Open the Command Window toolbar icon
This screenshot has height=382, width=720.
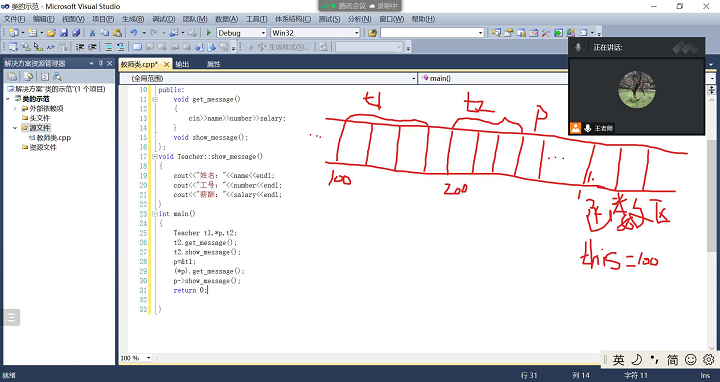click(x=583, y=33)
